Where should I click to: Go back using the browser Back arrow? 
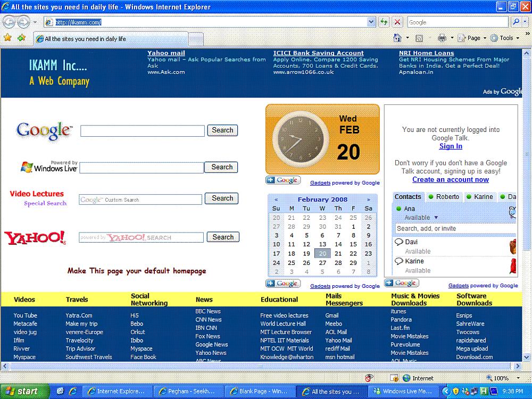pyautogui.click(x=9, y=22)
